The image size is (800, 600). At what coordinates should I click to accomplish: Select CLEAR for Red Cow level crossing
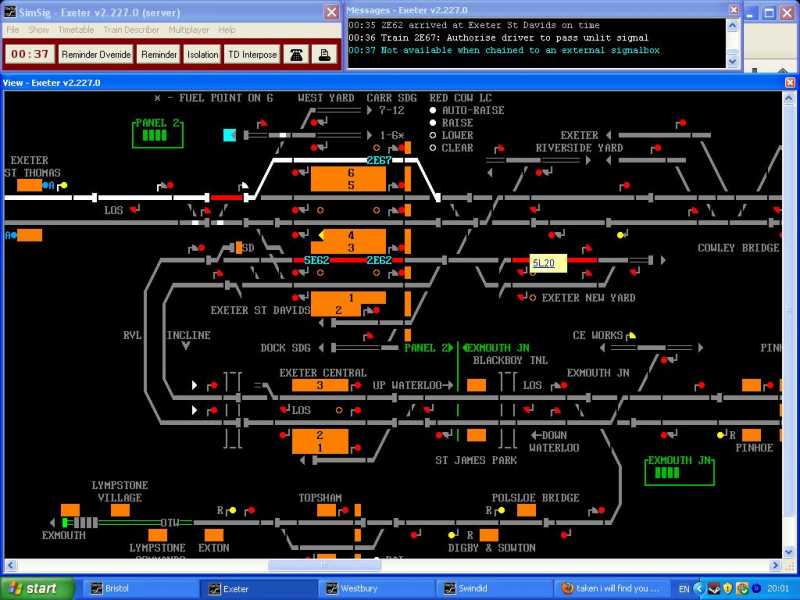[x=433, y=148]
